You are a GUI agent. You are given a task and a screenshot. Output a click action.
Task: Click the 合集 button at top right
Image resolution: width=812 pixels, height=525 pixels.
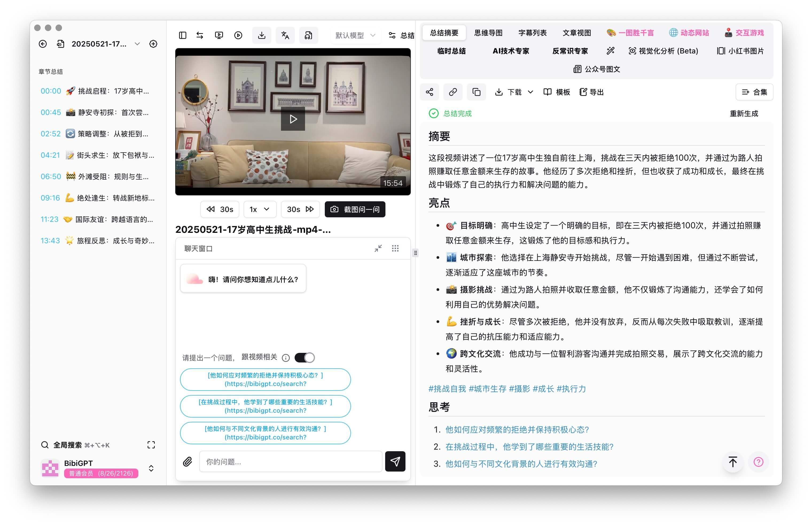coord(754,92)
